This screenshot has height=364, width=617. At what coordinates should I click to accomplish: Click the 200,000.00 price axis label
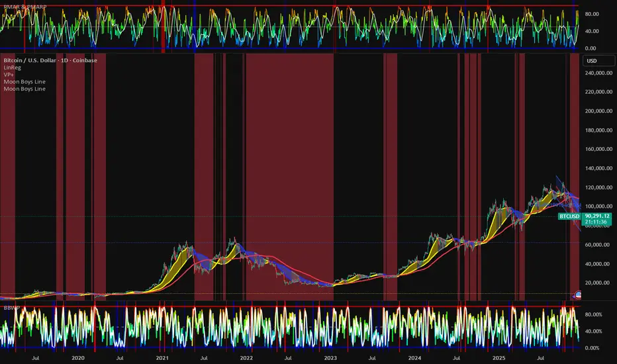[x=598, y=111]
